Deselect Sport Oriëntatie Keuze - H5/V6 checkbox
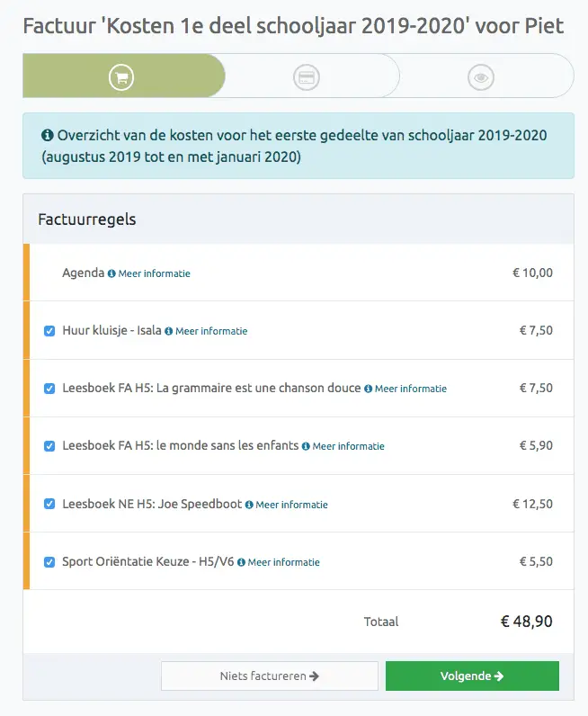Image resolution: width=588 pixels, height=716 pixels. 49,561
